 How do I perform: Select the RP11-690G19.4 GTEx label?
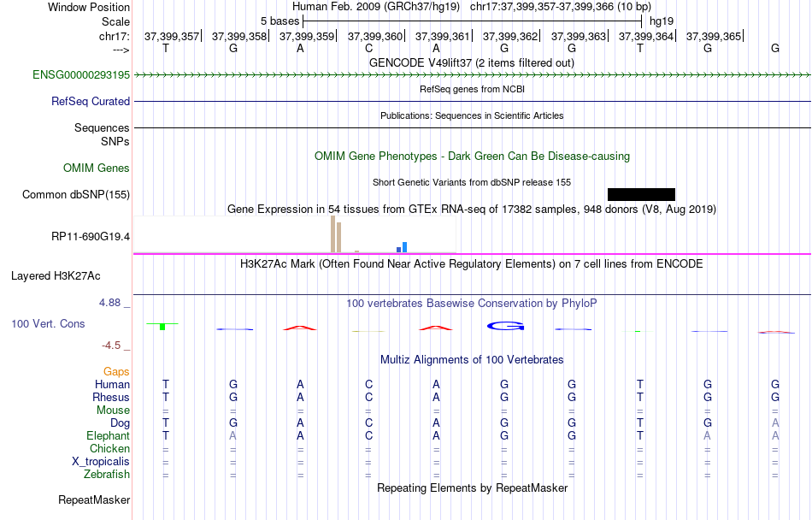click(90, 237)
